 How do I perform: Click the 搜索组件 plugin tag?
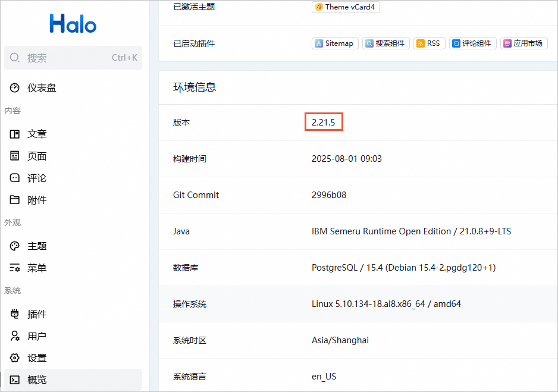point(385,43)
